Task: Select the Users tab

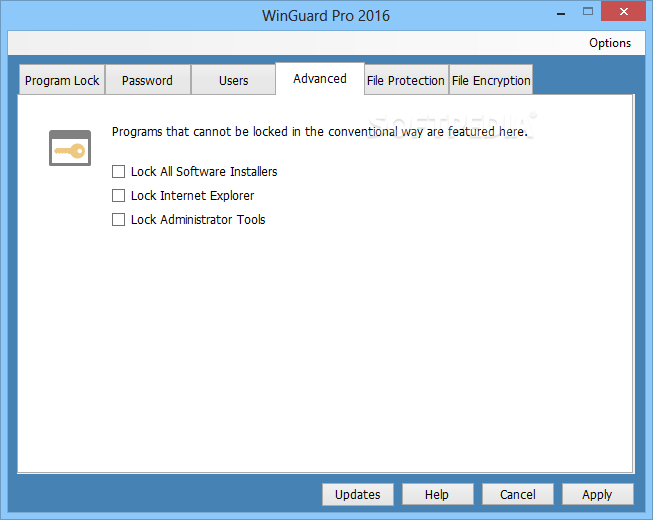Action: pyautogui.click(x=233, y=80)
